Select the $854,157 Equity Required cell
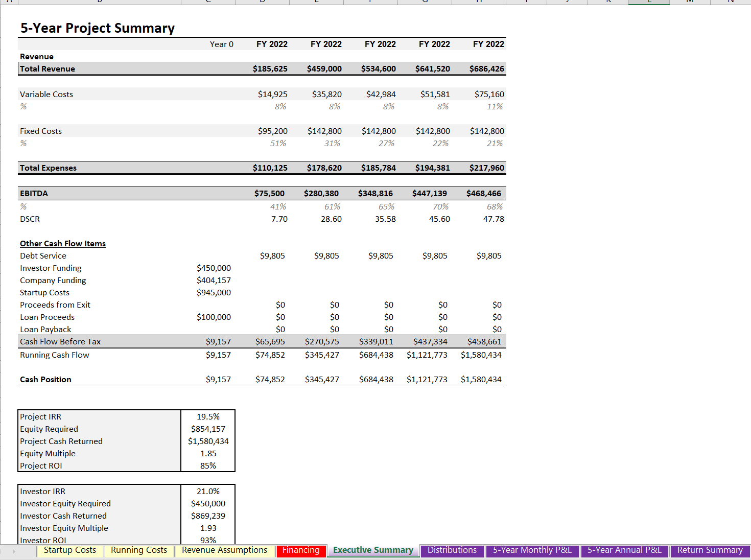Viewport: 751px width, 560px height. [208, 429]
